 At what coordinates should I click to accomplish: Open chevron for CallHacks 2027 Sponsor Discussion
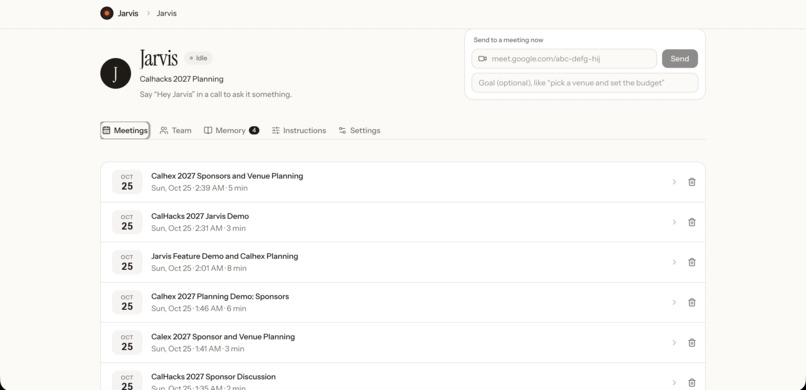674,382
